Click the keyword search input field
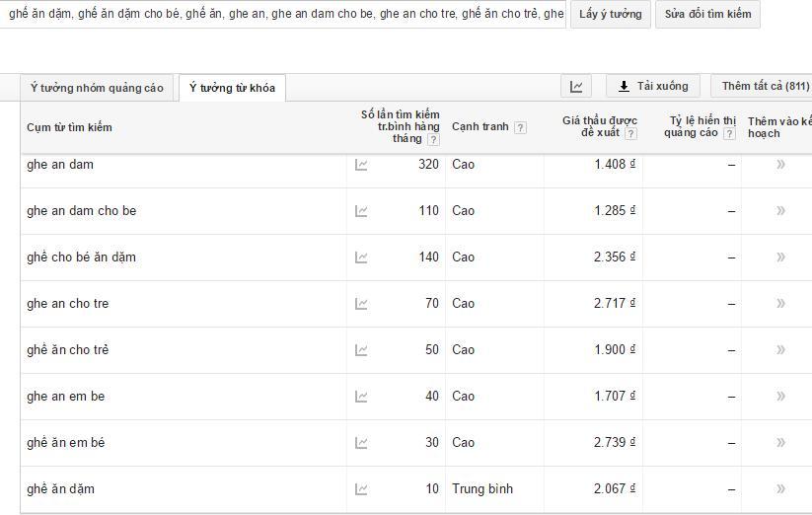Viewport: 812px width, 515px height. pos(283,14)
